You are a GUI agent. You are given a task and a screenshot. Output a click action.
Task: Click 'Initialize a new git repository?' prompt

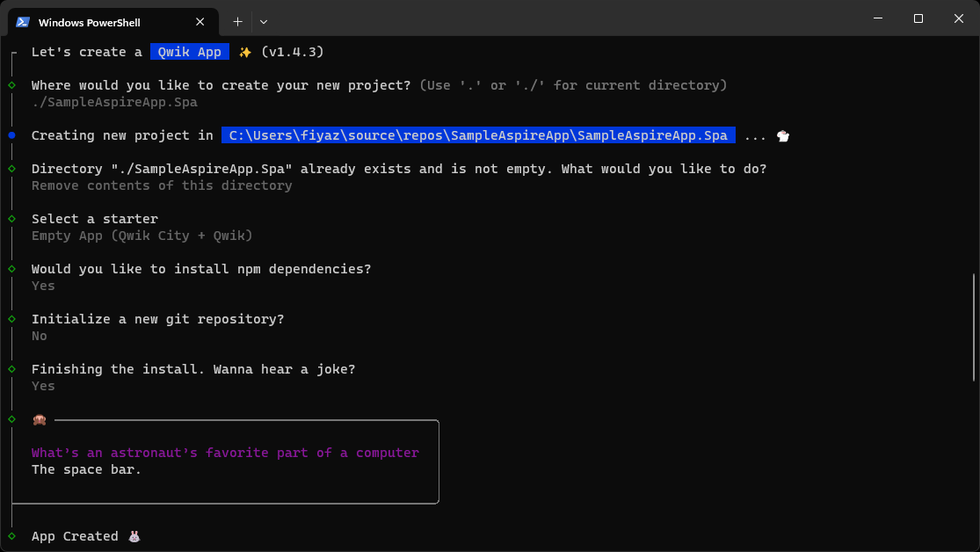[x=157, y=319]
